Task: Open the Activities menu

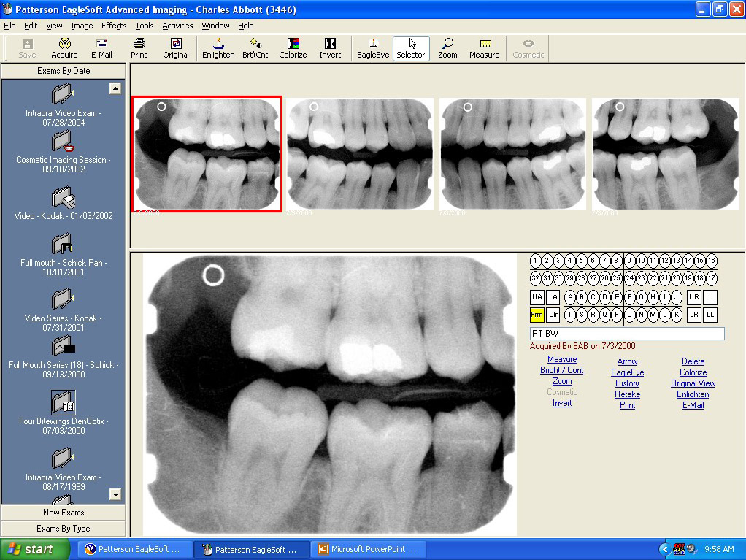Action: click(x=177, y=26)
